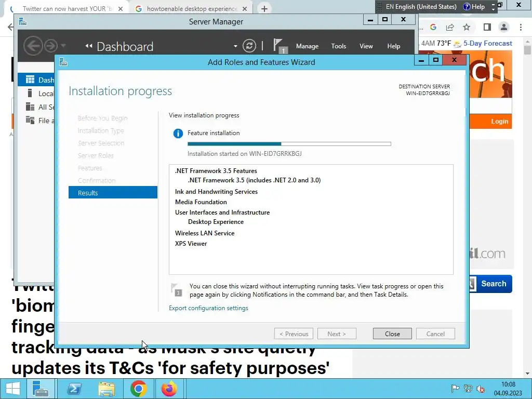Switch to Chrome from the taskbar
This screenshot has width=532, height=399.
(x=138, y=389)
